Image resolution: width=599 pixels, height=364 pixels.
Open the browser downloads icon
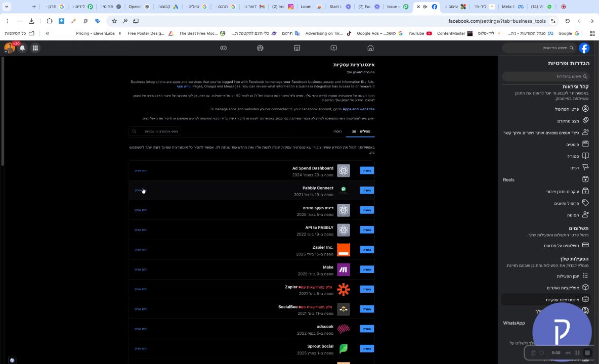coord(31,21)
